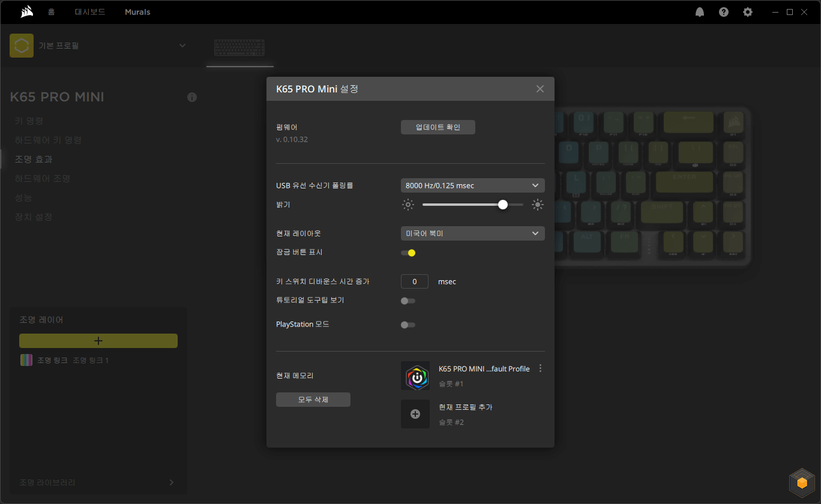The image size is (821, 504).
Task: Open the 미국어 북미 layout dropdown
Action: click(x=473, y=233)
